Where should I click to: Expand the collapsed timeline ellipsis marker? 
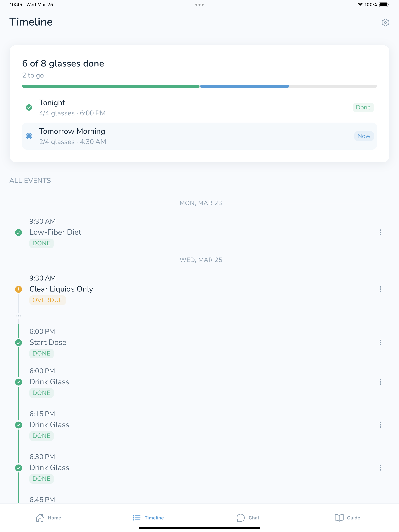[x=19, y=316]
